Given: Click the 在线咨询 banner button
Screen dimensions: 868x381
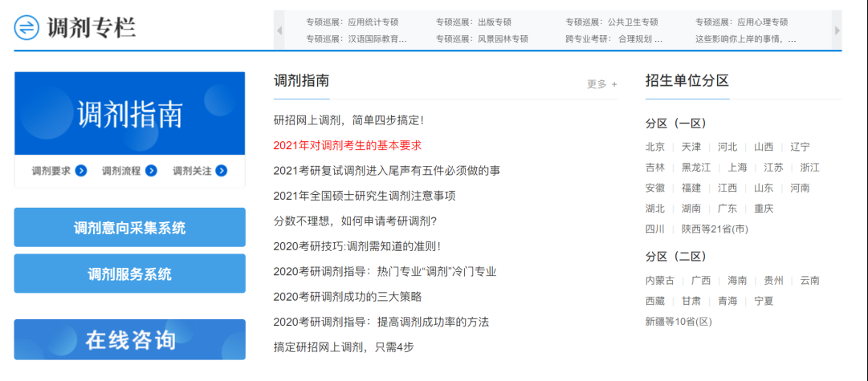Looking at the screenshot, I should coord(129,339).
